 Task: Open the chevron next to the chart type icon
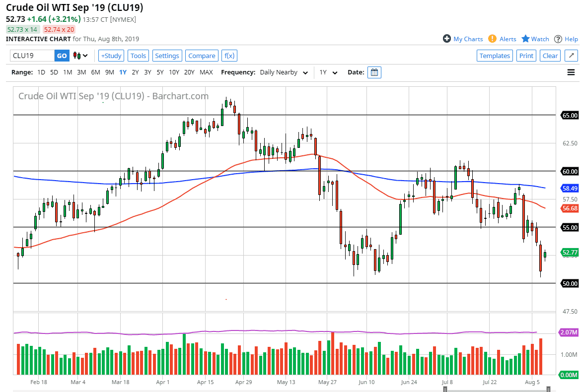tap(85, 56)
